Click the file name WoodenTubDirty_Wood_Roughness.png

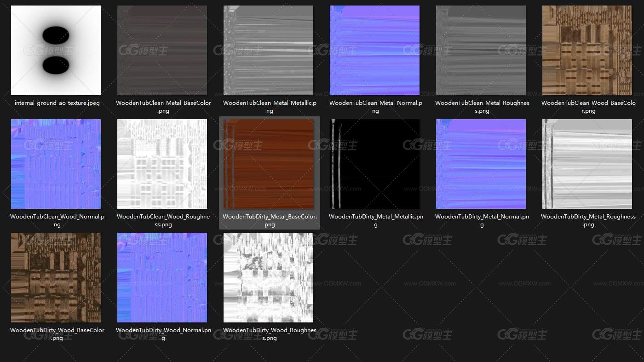point(270,334)
